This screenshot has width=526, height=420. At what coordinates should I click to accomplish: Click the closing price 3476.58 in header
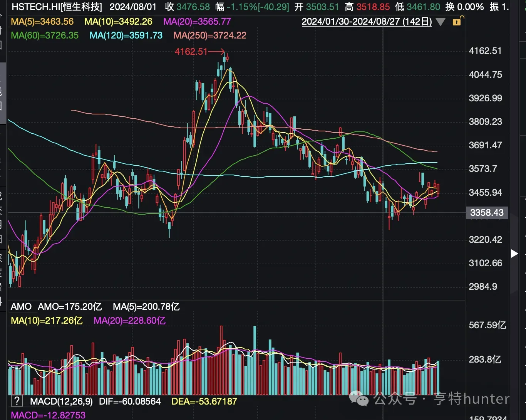193,7
